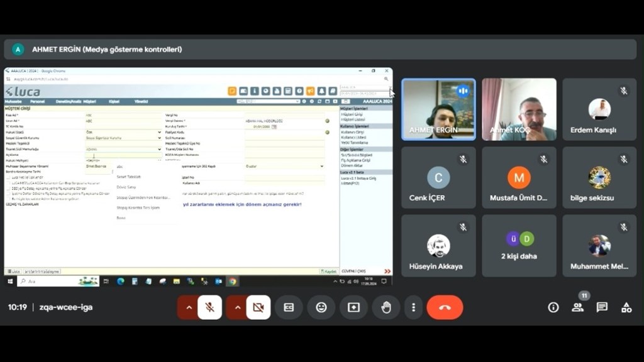Raise your hand in the meeting
The image size is (644, 362).
(386, 307)
